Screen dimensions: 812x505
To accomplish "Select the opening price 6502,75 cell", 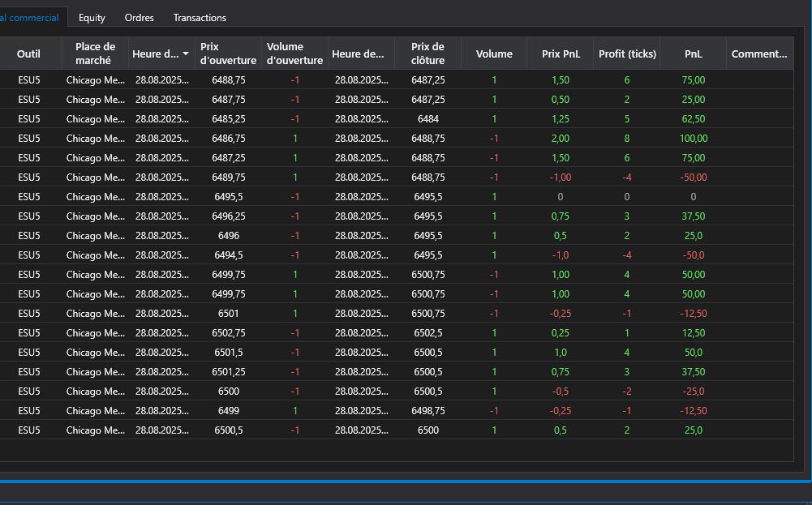I will [x=228, y=333].
